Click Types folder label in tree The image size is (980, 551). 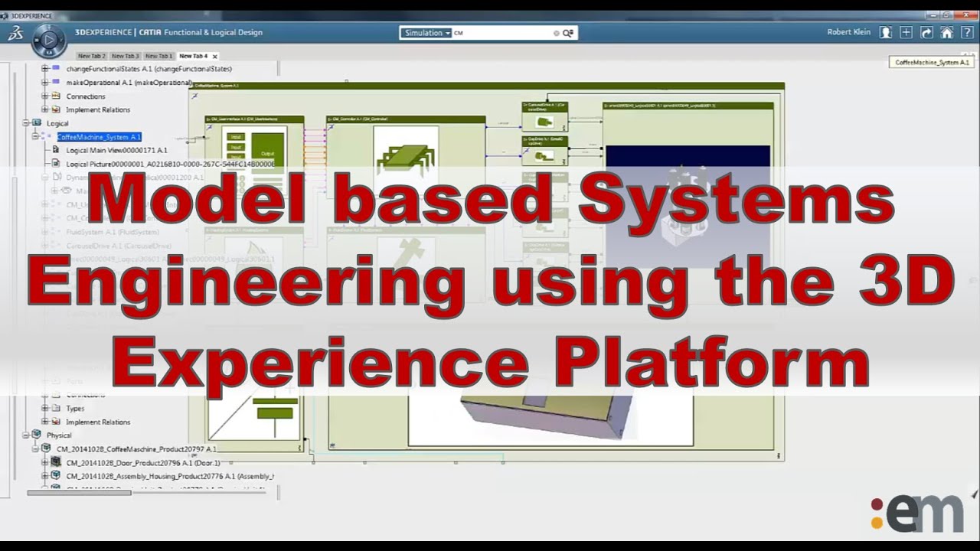(x=75, y=409)
